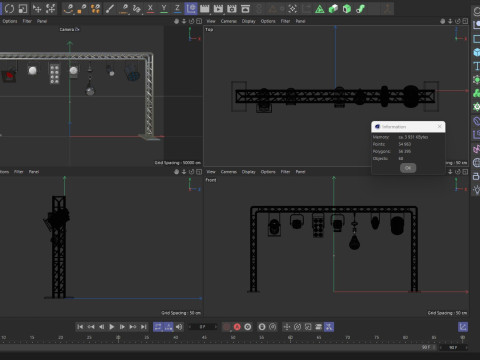
Task: Open Top viewport Display menu
Action: [249, 21]
